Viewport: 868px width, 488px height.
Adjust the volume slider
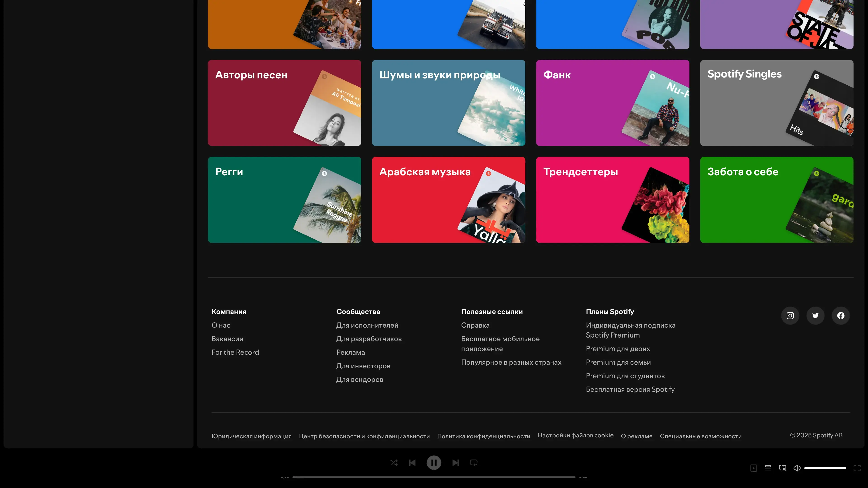click(825, 468)
